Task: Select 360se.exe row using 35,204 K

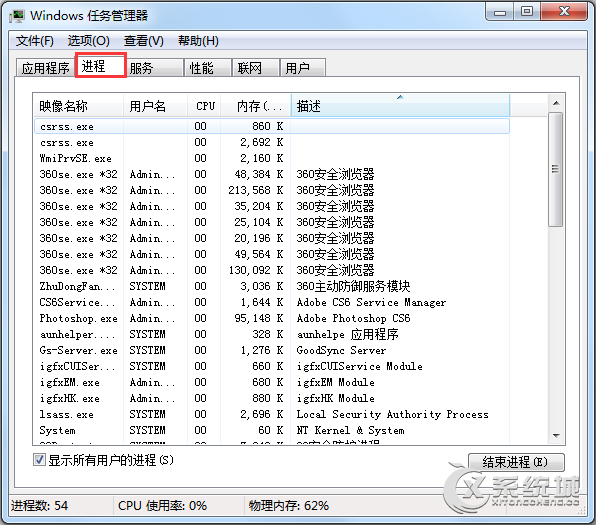Action: coord(272,206)
